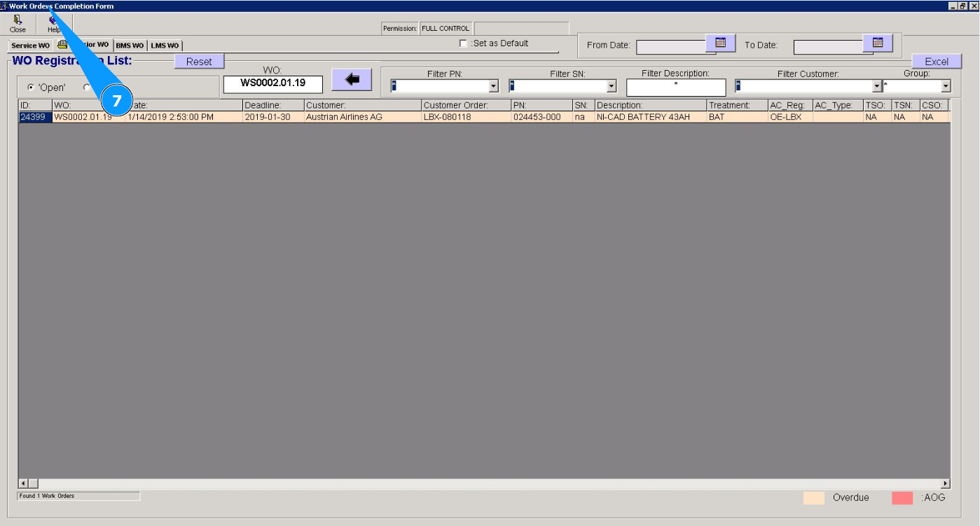Open the Group dropdown list
The width and height of the screenshot is (980, 526).
click(946, 86)
